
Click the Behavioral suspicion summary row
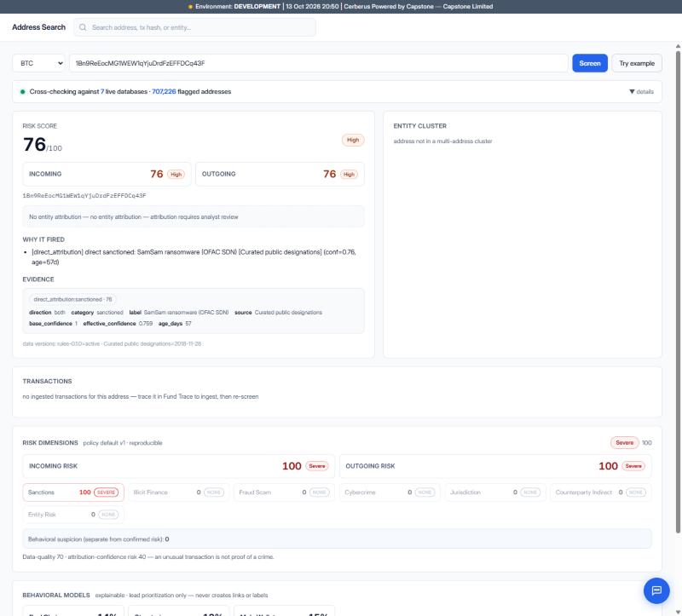[337, 539]
